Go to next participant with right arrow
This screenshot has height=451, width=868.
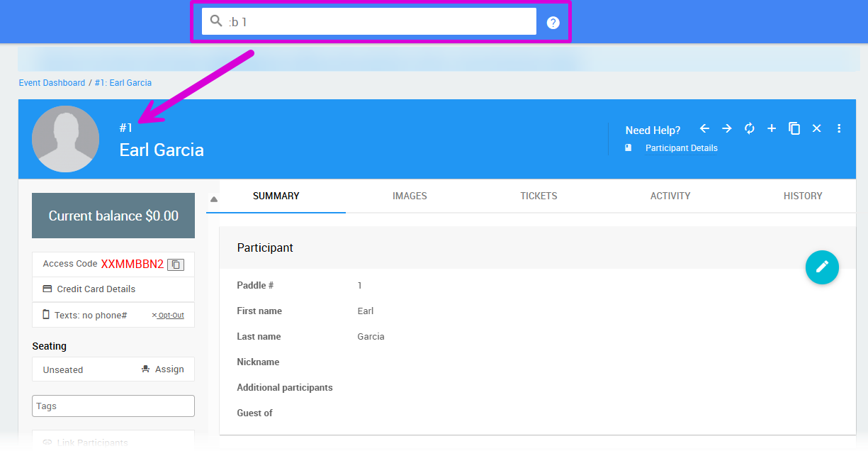pos(727,128)
